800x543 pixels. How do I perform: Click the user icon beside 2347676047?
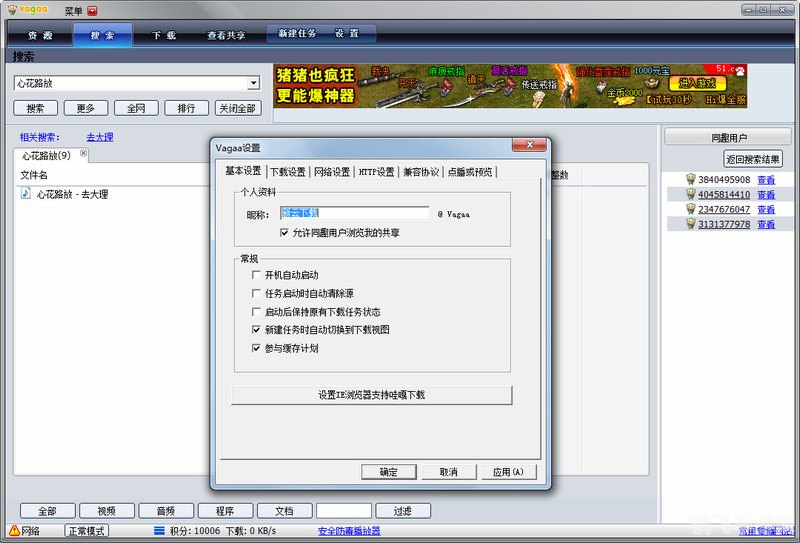click(x=691, y=209)
